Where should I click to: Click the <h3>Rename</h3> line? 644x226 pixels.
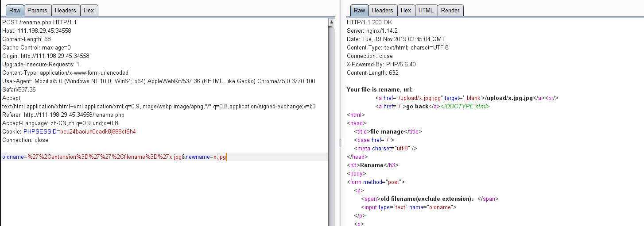click(372, 165)
